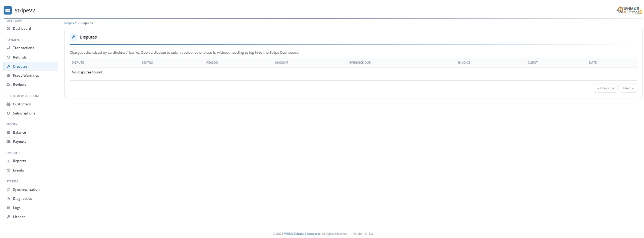644x238 pixels.
Task: Click the Logs clipboard icon
Action: tap(9, 208)
